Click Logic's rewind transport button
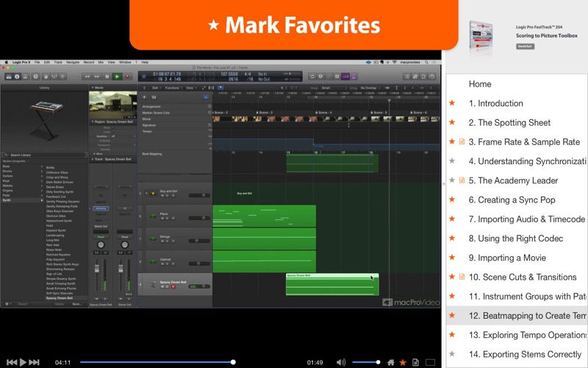Image resolution: width=588 pixels, height=368 pixels. (x=87, y=77)
